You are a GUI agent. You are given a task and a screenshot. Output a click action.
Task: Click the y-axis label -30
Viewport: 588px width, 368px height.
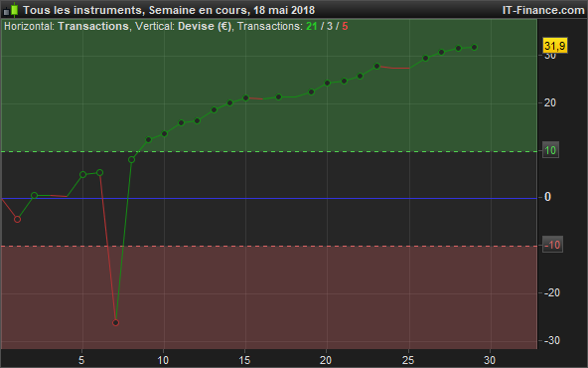[552, 340]
